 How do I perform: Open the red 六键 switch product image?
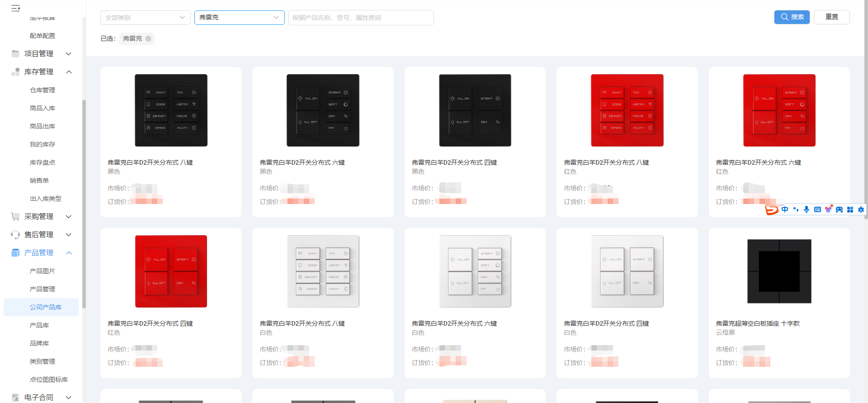[x=779, y=110]
